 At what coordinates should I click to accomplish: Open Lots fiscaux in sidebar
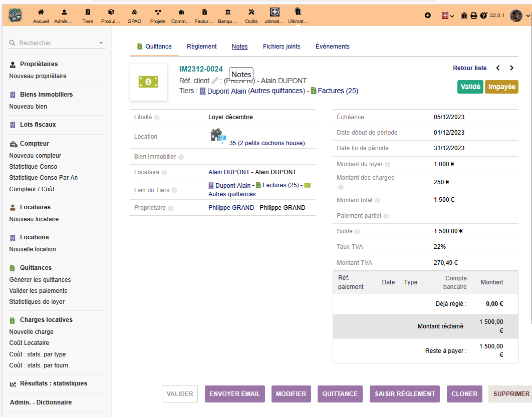pyautogui.click(x=38, y=125)
